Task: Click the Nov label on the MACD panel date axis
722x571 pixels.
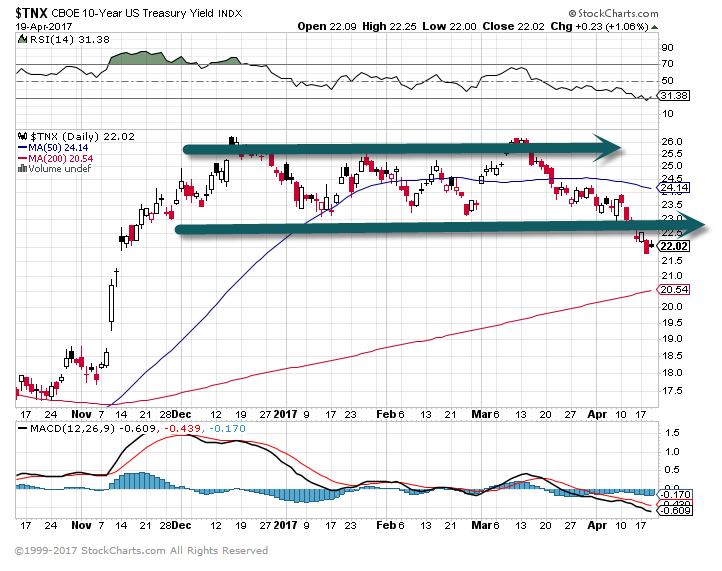Action: 81,525
